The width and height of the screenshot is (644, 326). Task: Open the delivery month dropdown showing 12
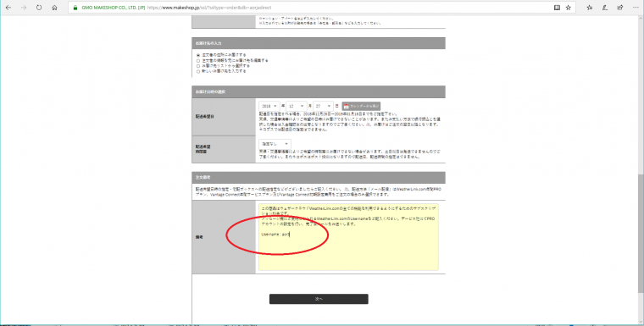coord(297,106)
